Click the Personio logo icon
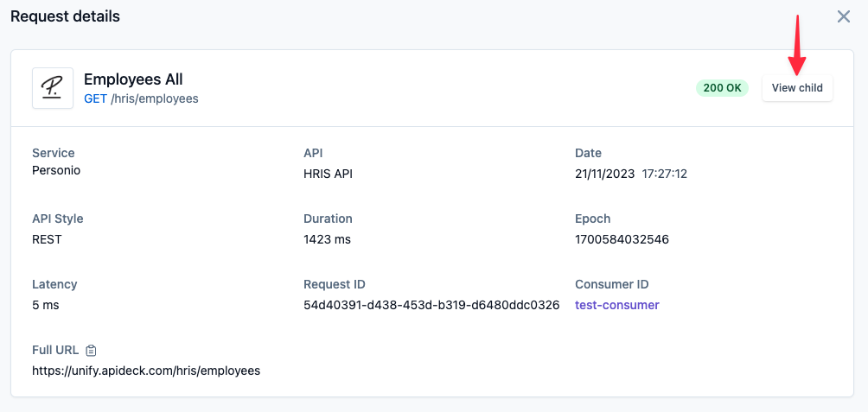Screen dimensions: 868x412 [53, 88]
